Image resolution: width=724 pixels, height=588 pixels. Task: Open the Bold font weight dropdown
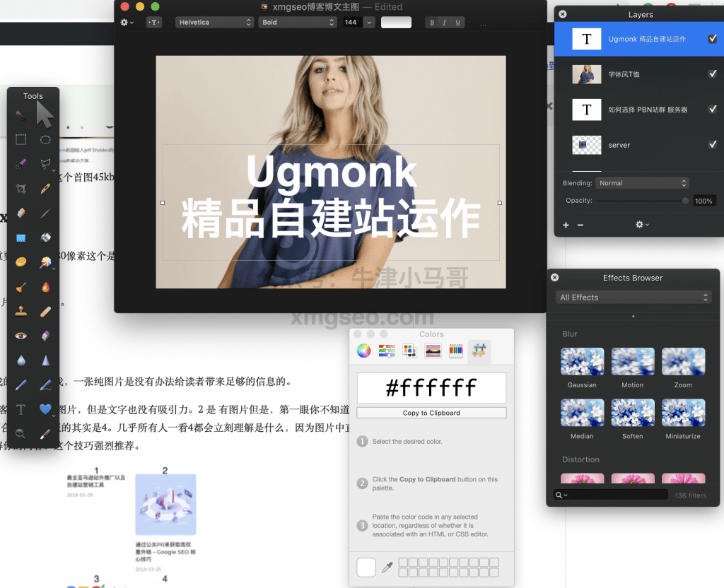click(298, 22)
